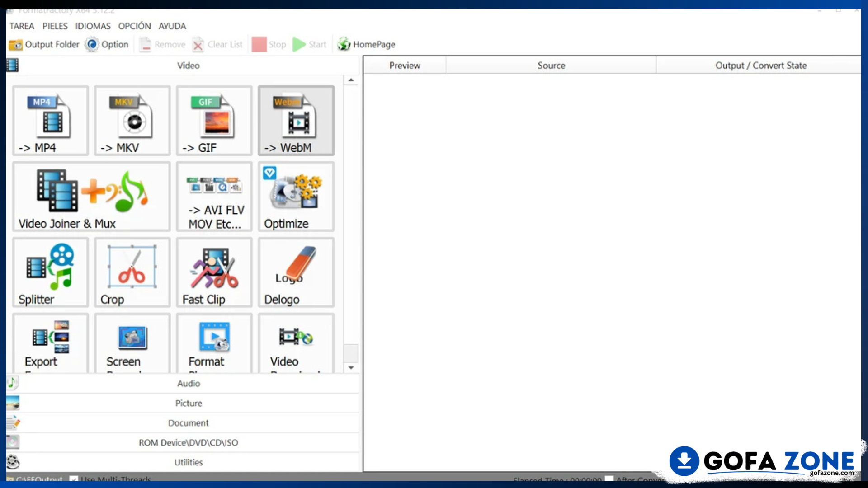The image size is (868, 488).
Task: Click the scroll-up arrow of the video tools list
Action: click(351, 80)
